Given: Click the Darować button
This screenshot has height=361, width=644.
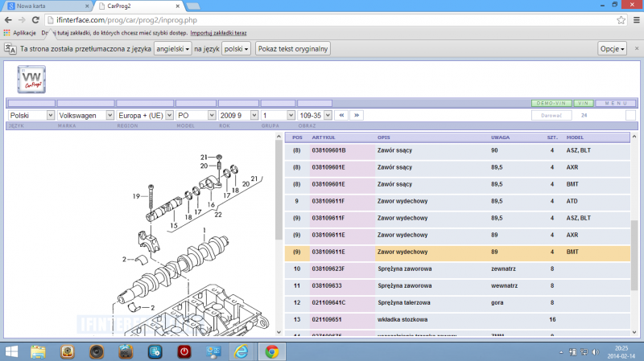Looking at the screenshot, I should pyautogui.click(x=551, y=115).
